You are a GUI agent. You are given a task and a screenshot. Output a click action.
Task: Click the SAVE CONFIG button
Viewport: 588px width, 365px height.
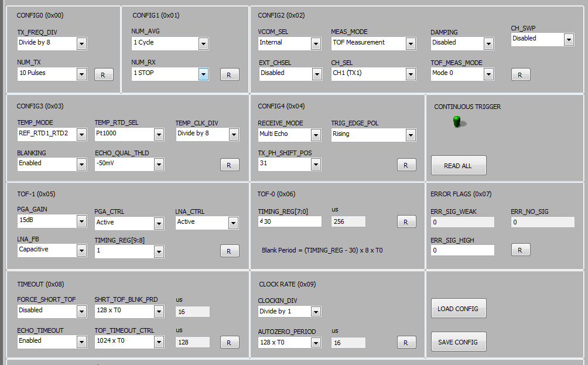pos(458,342)
